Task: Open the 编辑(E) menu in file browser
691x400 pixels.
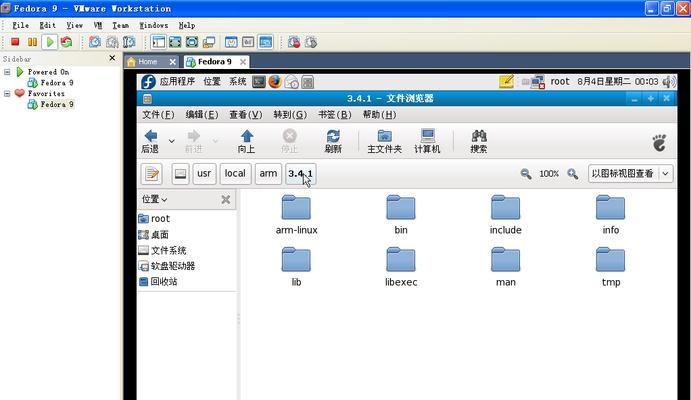Action: (x=202, y=115)
